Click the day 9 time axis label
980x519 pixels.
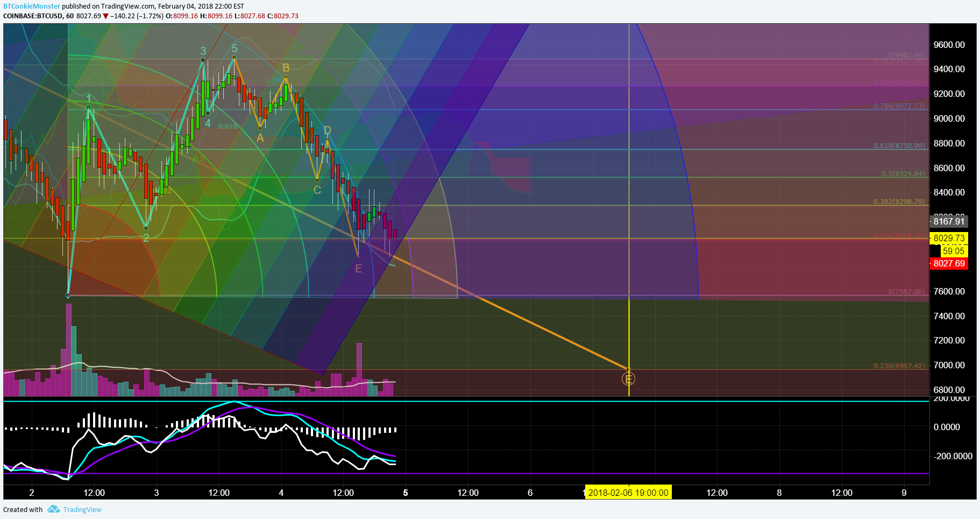pyautogui.click(x=904, y=493)
